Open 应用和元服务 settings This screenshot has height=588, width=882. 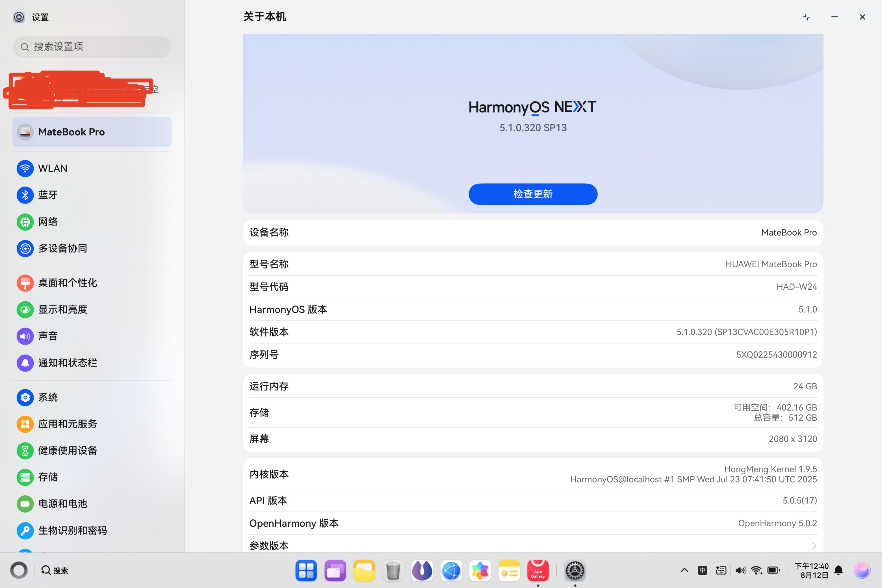coord(92,424)
